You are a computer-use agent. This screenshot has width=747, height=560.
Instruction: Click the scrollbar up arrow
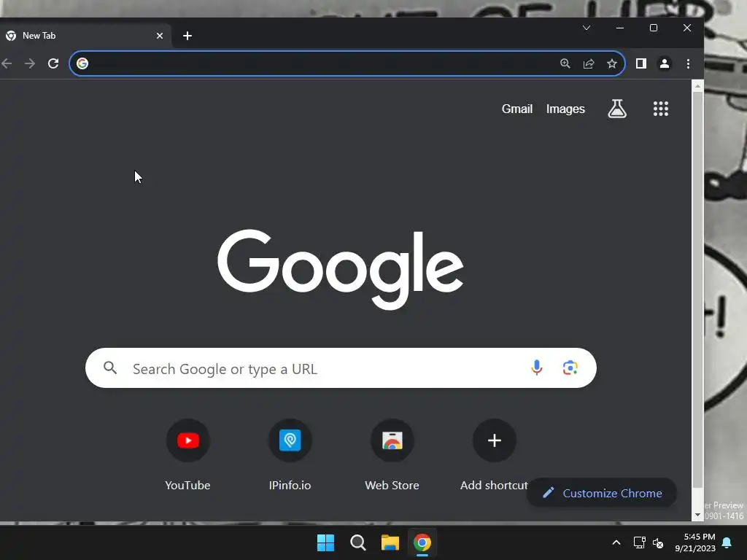pos(697,86)
